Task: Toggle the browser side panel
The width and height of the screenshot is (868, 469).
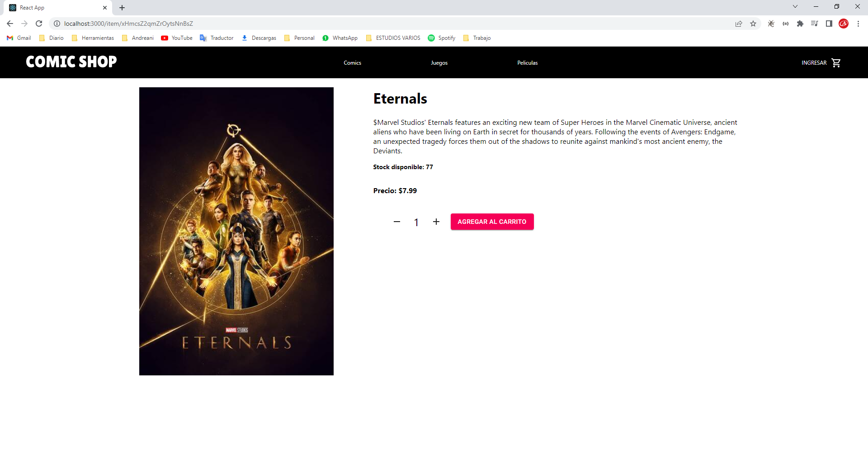Action: [829, 24]
